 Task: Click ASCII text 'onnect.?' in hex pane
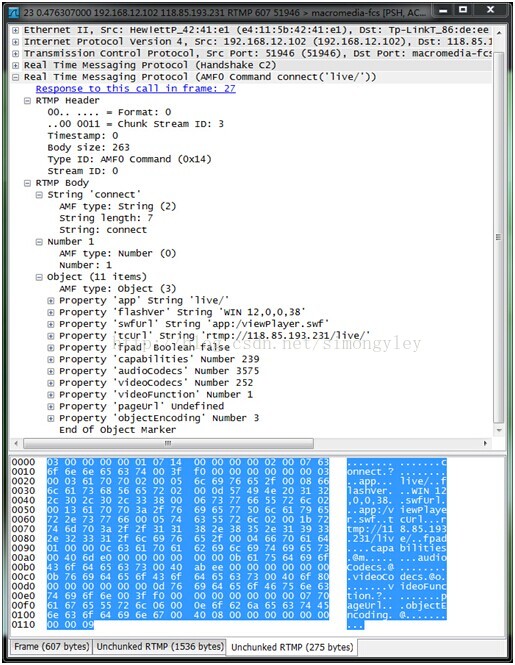point(370,472)
